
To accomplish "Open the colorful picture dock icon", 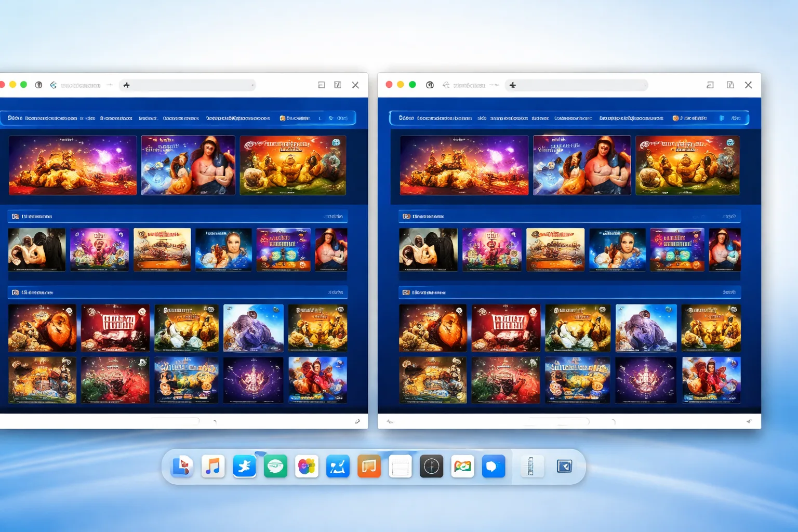I will [462, 467].
